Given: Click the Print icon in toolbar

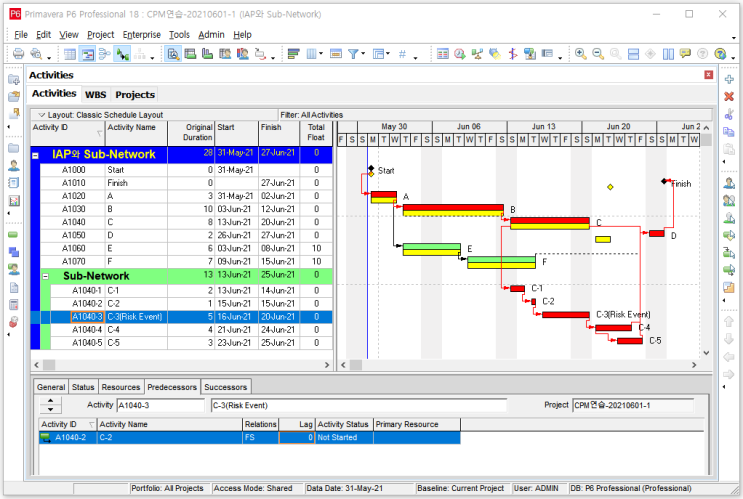Looking at the screenshot, I should (x=18, y=54).
